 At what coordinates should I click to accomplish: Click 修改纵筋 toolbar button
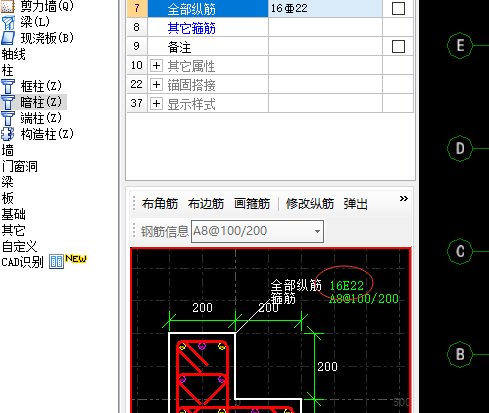pos(310,203)
